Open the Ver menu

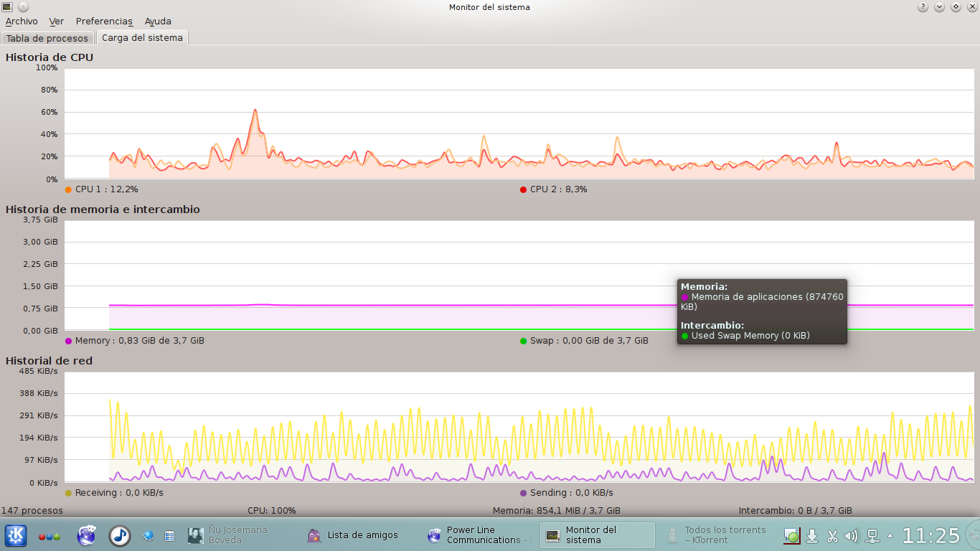click(x=57, y=22)
